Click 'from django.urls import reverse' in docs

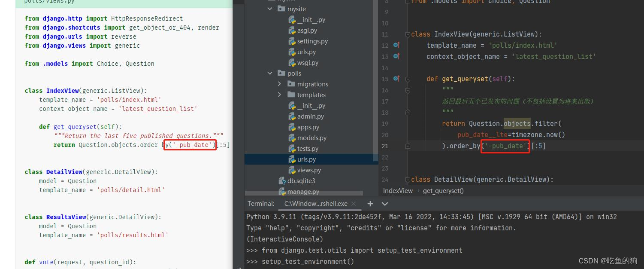click(x=80, y=37)
